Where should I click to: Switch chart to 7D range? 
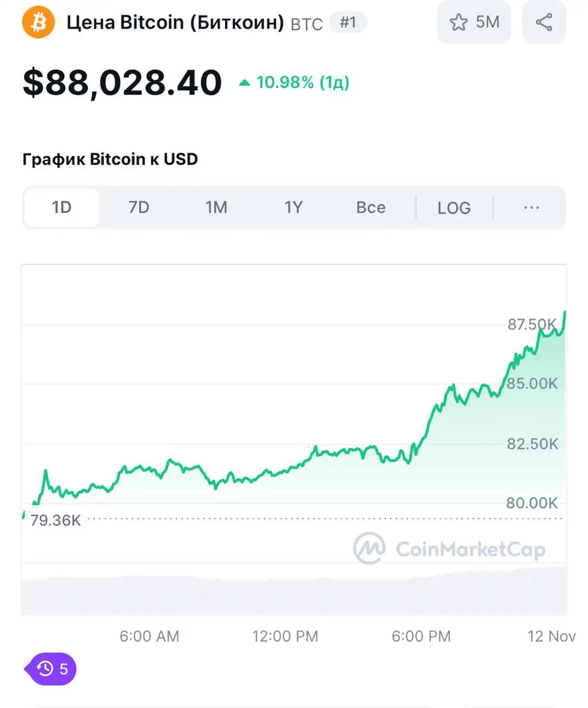pyautogui.click(x=139, y=207)
